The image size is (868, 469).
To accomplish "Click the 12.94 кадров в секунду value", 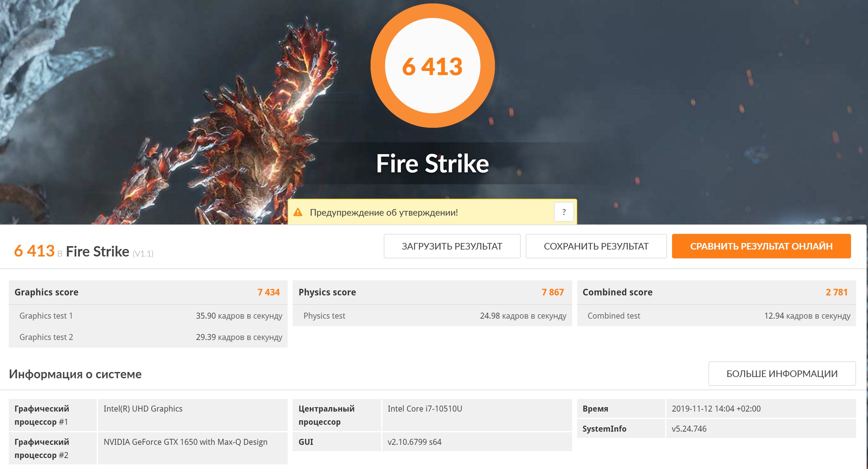I will (x=807, y=316).
